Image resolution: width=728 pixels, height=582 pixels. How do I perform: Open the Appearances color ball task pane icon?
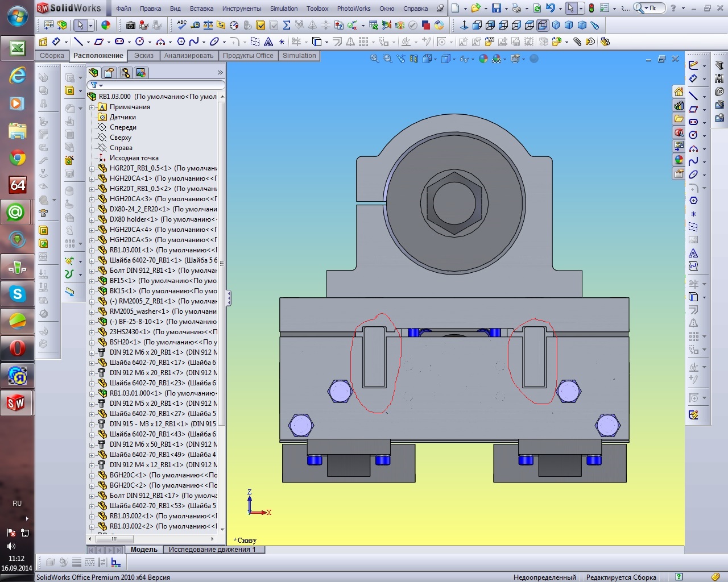(679, 160)
